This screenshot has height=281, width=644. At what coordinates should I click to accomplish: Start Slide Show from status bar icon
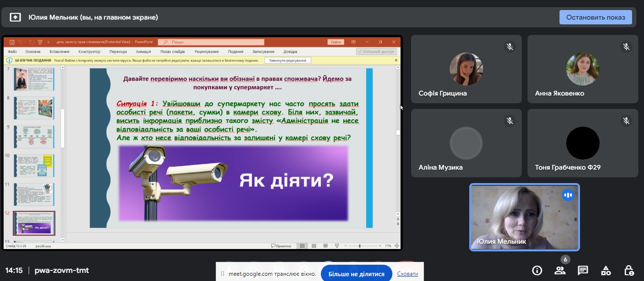337,246
